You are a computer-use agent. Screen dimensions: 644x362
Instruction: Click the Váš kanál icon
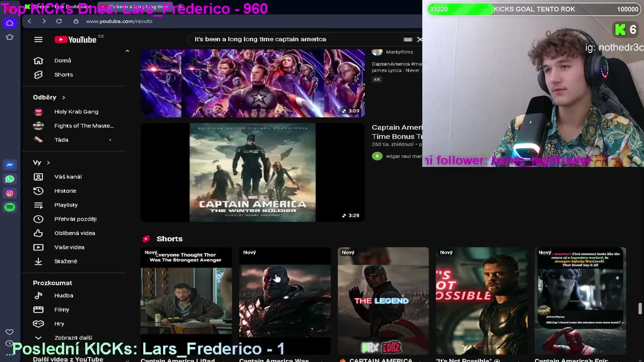point(38,176)
